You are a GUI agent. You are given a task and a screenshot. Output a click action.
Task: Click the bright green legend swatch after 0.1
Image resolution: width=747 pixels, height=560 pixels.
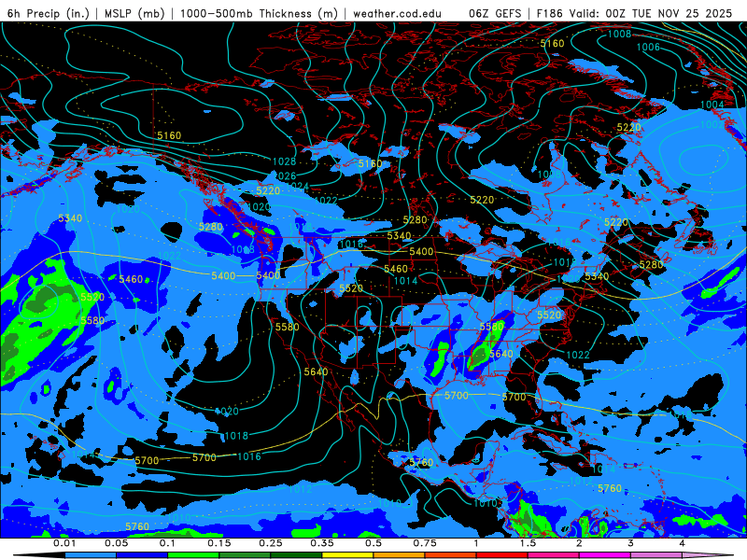(x=193, y=555)
